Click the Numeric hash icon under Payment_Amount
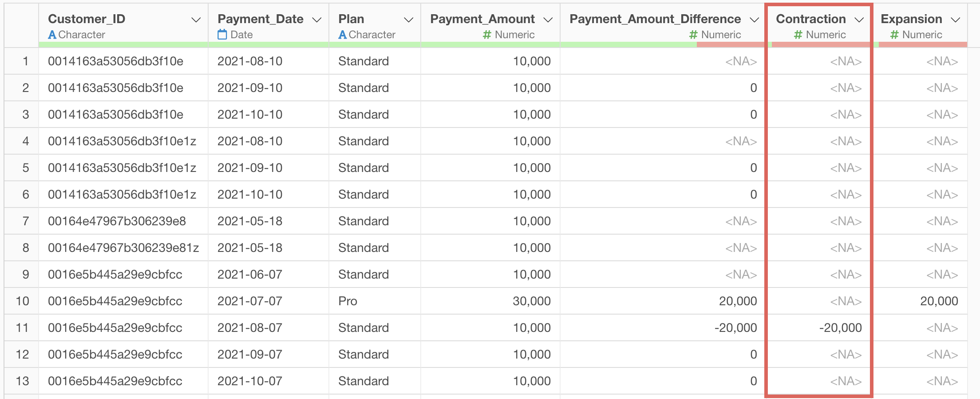Screen dimensions: 980x399 tap(487, 35)
